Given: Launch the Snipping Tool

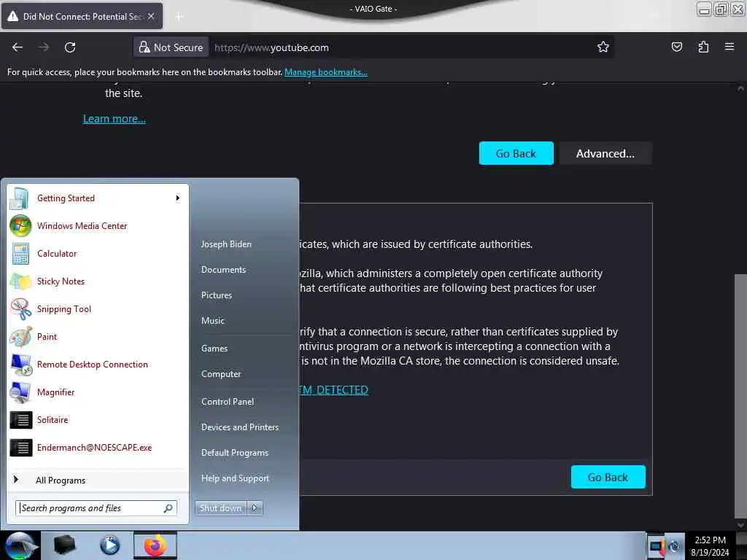Looking at the screenshot, I should pyautogui.click(x=98, y=309).
